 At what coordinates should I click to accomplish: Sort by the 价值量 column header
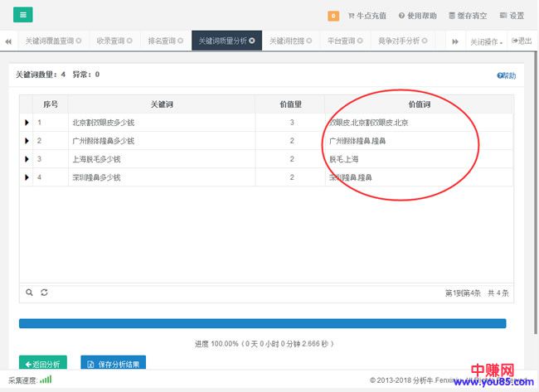[x=291, y=104]
